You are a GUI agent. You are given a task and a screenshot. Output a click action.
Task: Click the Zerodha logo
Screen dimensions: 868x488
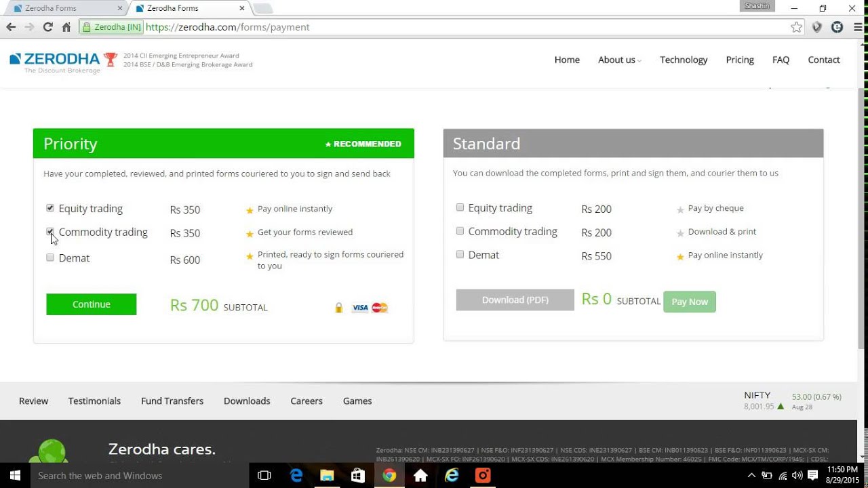click(55, 62)
